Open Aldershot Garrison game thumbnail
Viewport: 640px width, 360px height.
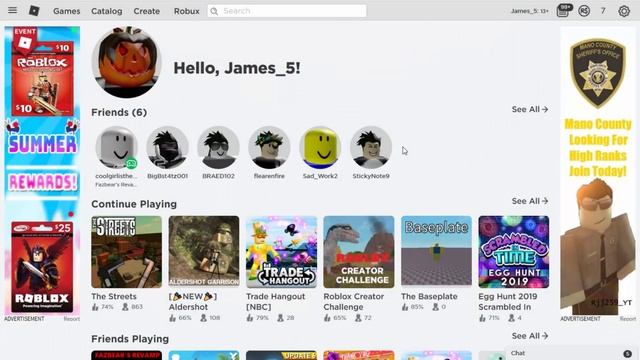click(204, 252)
